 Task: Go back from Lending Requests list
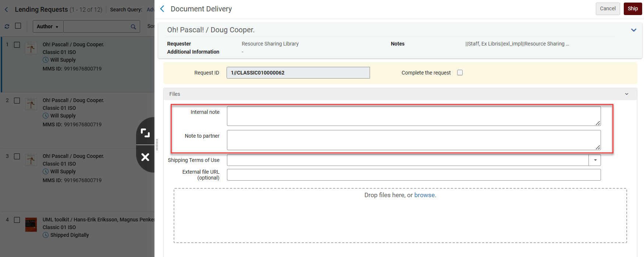pyautogui.click(x=6, y=10)
